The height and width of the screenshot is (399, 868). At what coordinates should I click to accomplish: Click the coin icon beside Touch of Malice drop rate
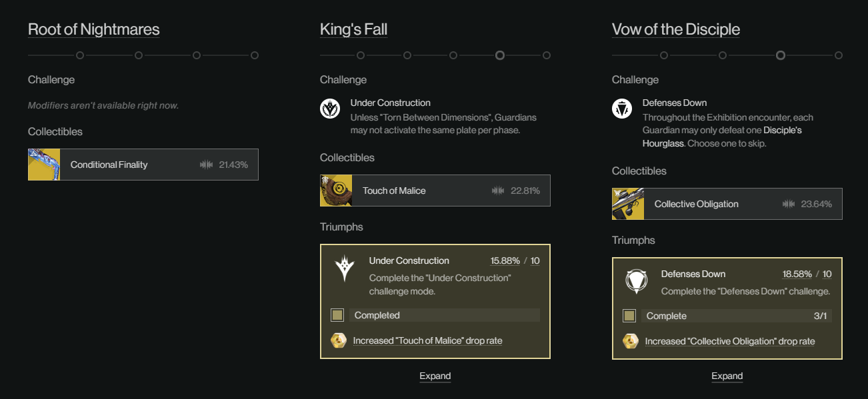(339, 340)
